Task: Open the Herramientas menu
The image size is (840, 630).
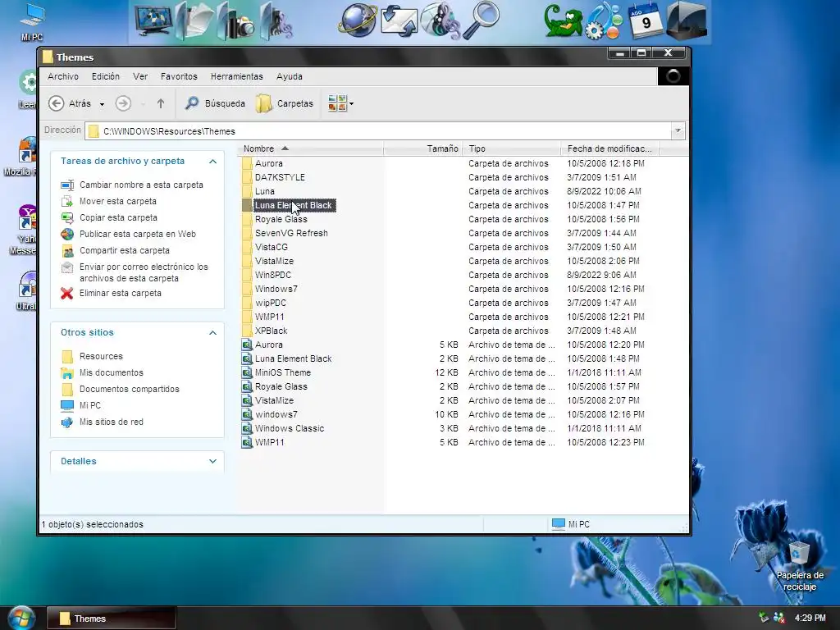Action: [x=237, y=76]
